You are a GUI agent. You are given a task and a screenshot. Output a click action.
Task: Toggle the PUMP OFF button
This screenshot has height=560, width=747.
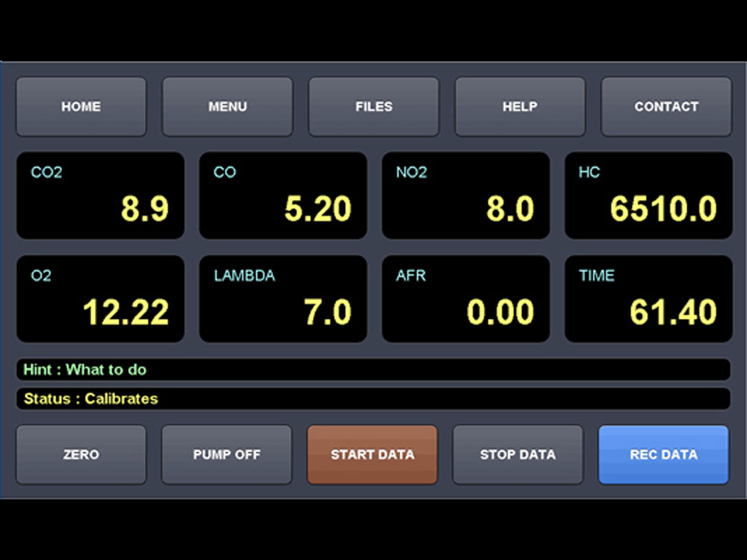point(226,455)
